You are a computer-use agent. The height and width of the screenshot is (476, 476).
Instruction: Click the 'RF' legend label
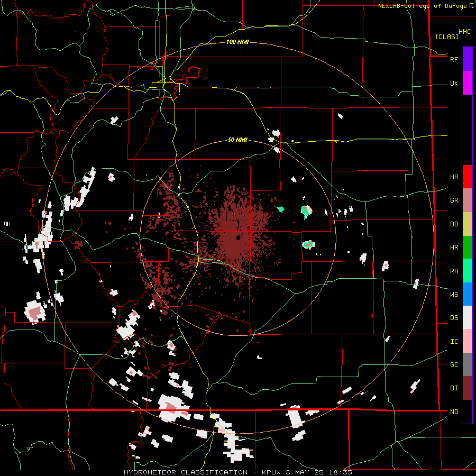[454, 60]
